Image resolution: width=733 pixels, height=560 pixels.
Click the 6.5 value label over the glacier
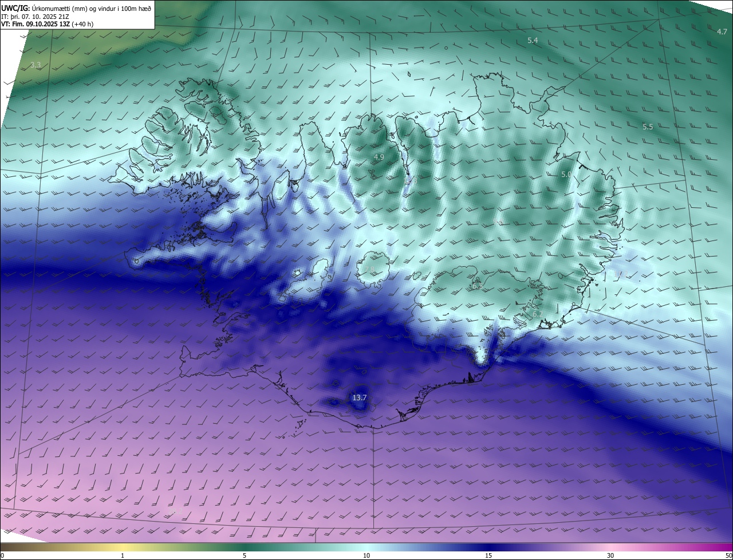(476, 286)
